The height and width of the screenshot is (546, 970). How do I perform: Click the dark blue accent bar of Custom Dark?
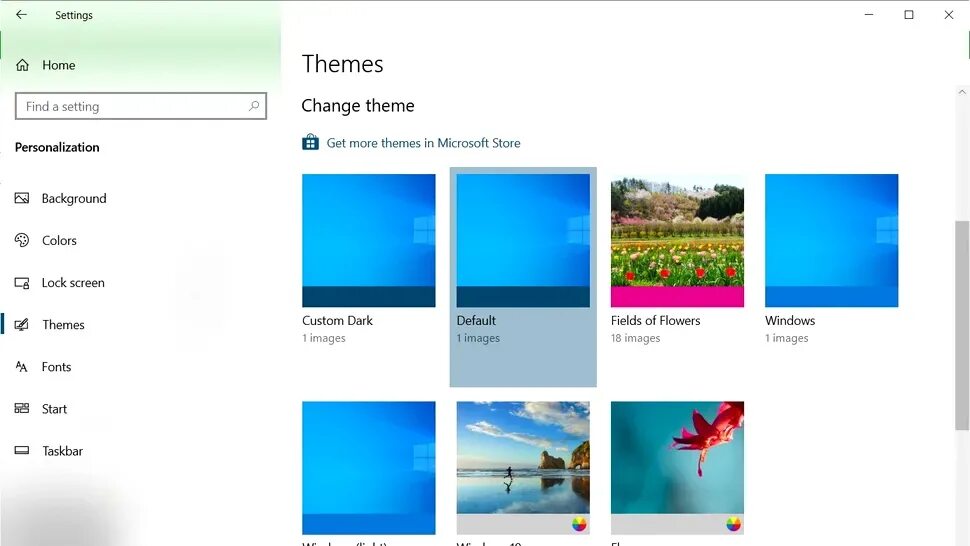[x=369, y=297]
